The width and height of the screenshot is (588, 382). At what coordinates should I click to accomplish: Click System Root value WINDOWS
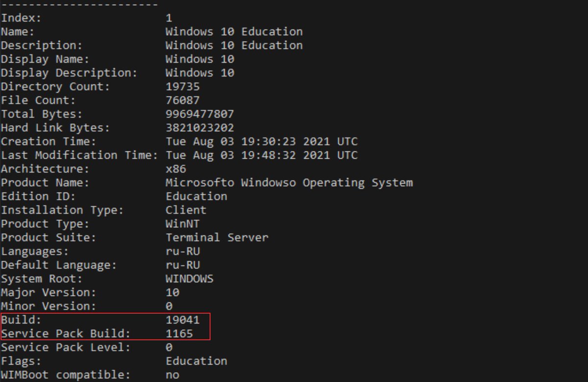coord(190,279)
